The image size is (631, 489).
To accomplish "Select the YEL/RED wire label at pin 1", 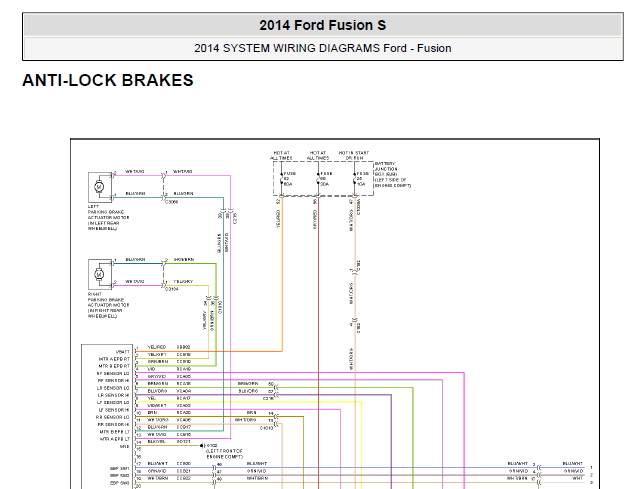I will [157, 347].
